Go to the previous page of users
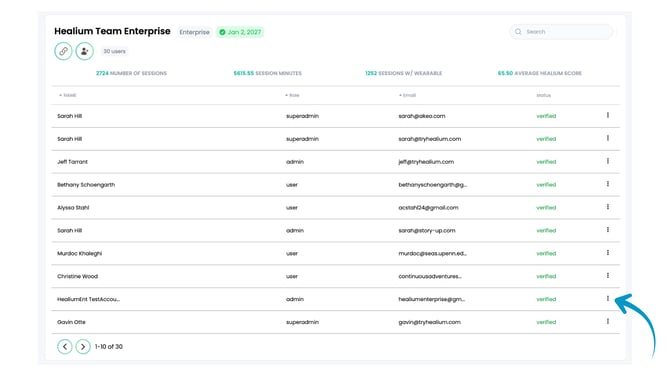 tap(65, 347)
